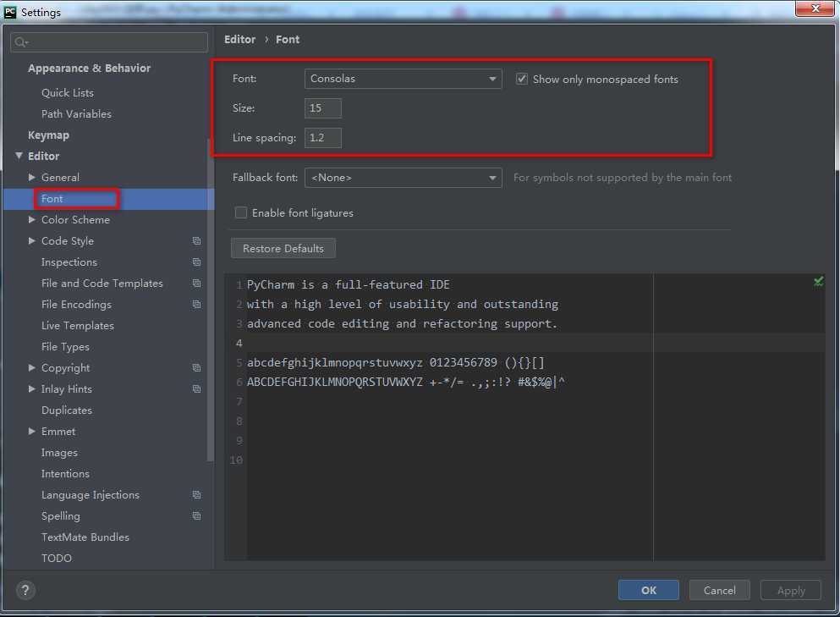Click the copy icon beside Inspections

point(196,262)
